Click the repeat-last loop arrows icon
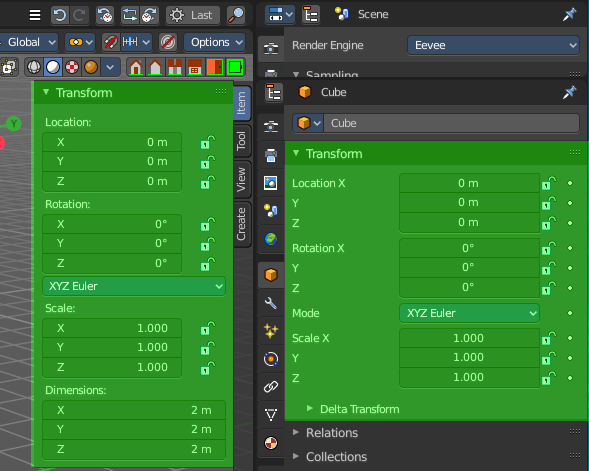Image resolution: width=589 pixels, height=471 pixels. point(130,15)
